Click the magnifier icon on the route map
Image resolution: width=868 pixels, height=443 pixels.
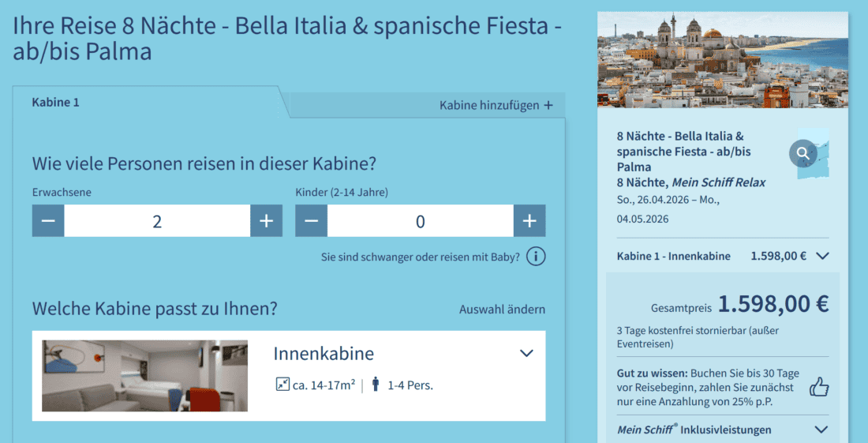[x=803, y=152]
